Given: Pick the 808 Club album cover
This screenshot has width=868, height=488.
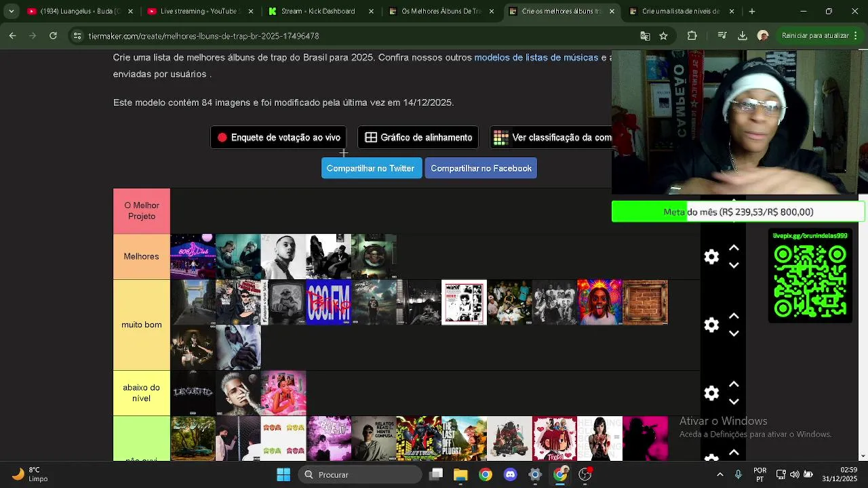Looking at the screenshot, I should [193, 257].
